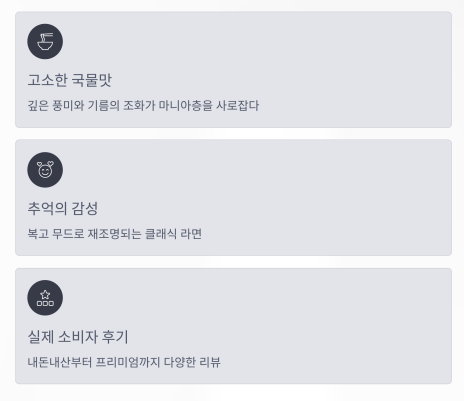Click the words 클래식 라면 in the second card
This screenshot has height=401, width=464.
173,234
